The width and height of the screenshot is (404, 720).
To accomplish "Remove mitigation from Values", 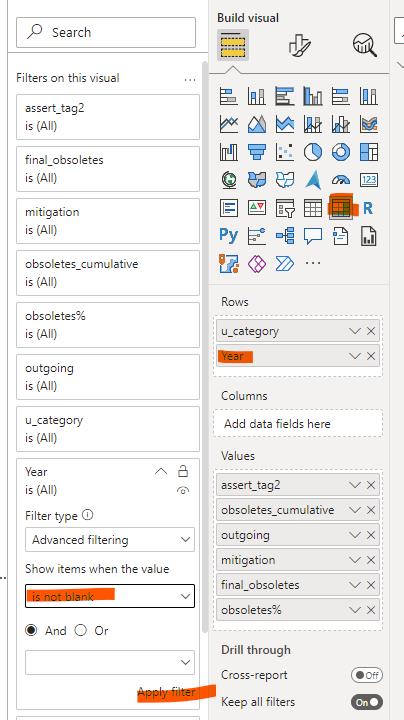I will (x=371, y=560).
